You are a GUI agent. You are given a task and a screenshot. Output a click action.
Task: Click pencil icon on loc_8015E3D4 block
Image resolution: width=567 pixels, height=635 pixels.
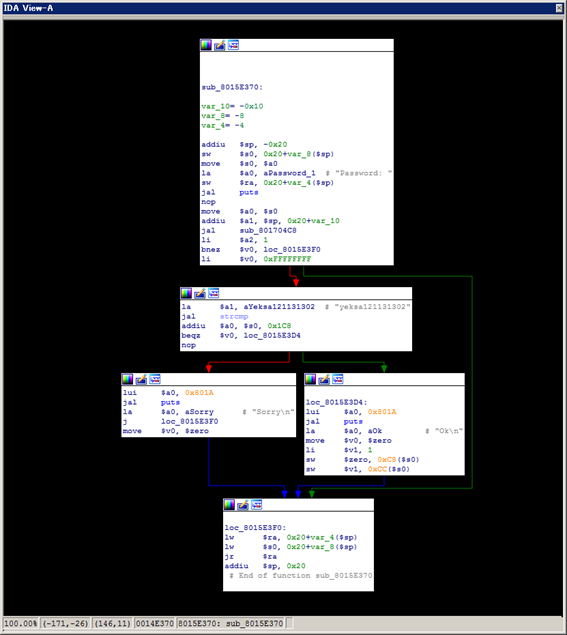[x=324, y=379]
